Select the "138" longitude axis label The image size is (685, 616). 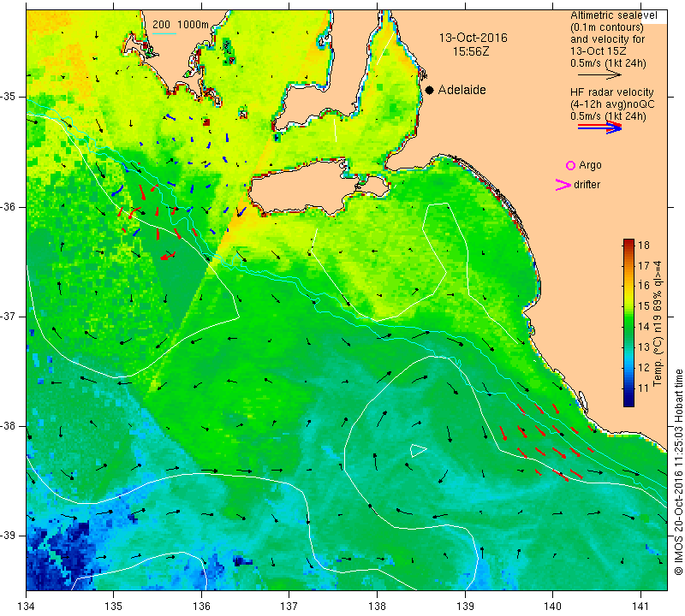coord(377,607)
